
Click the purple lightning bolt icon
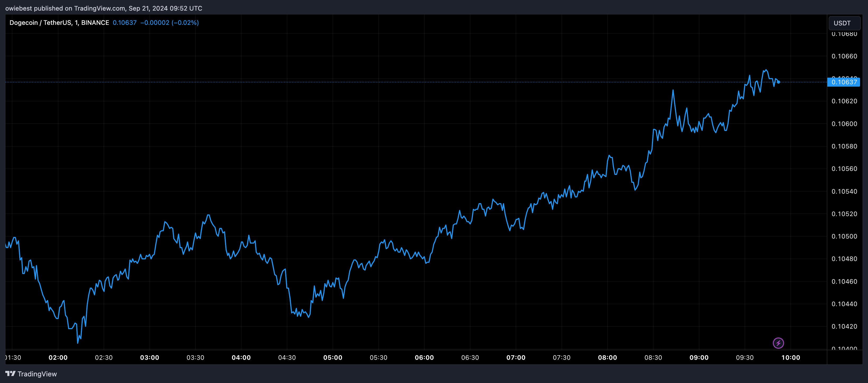click(778, 343)
